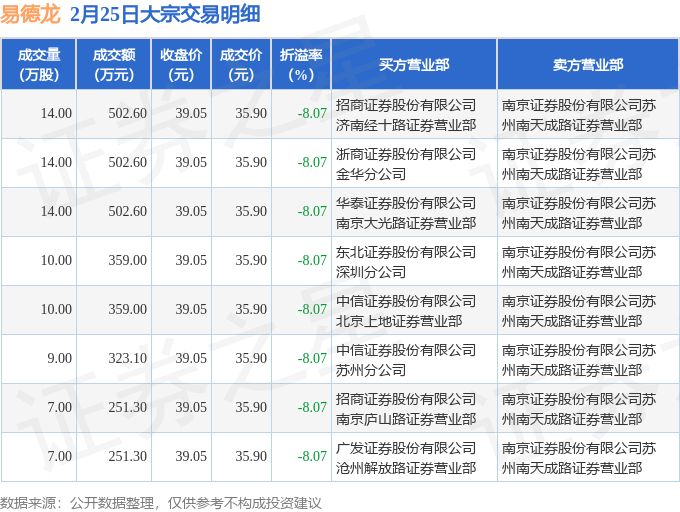Viewport: 680px width, 512px height.
Task: Click 10.00 volume in 北京上地 row
Action: (x=56, y=310)
